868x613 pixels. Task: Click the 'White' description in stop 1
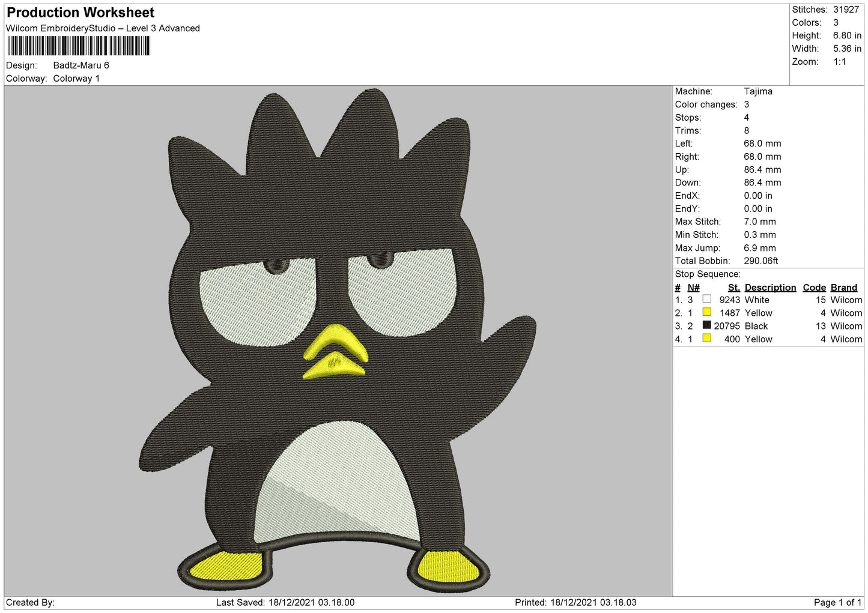[757, 300]
